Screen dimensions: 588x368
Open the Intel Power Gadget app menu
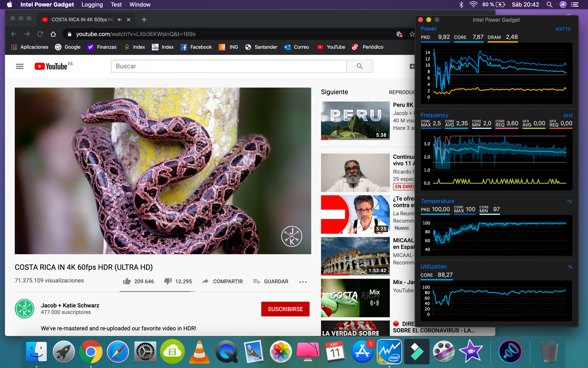(x=47, y=4)
